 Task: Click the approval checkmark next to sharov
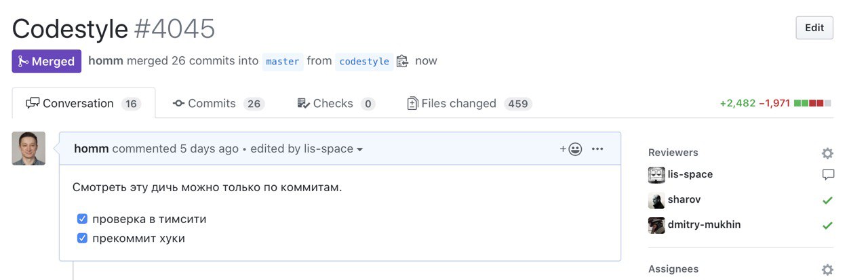click(827, 201)
